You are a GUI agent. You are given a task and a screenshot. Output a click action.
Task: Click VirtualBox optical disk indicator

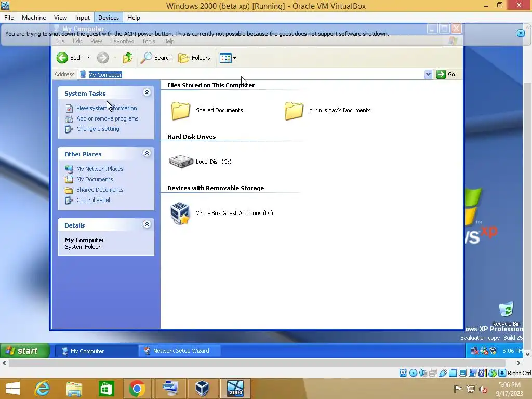coord(413,373)
